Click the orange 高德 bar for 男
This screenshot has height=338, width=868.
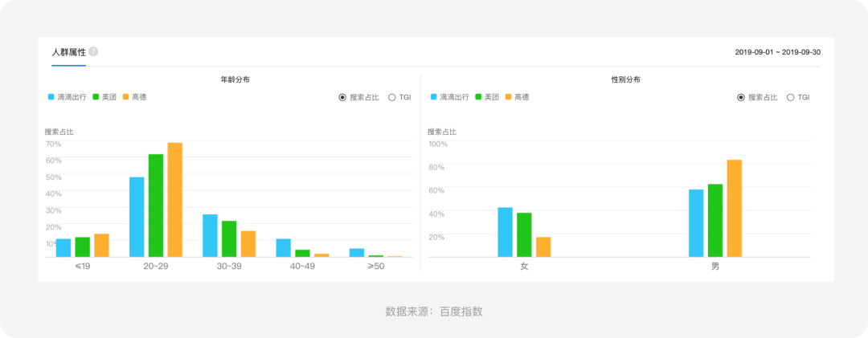tap(734, 209)
